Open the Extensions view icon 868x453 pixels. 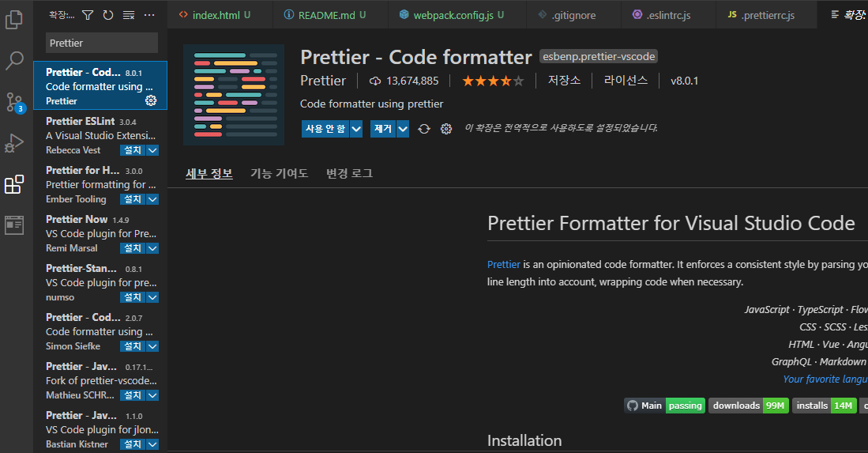tap(14, 184)
